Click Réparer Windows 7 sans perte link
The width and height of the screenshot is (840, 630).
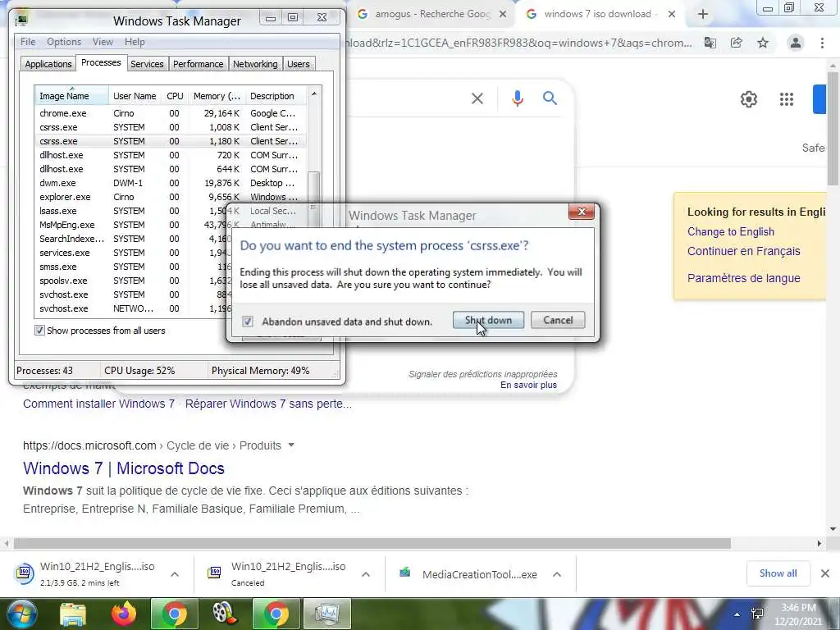(268, 404)
